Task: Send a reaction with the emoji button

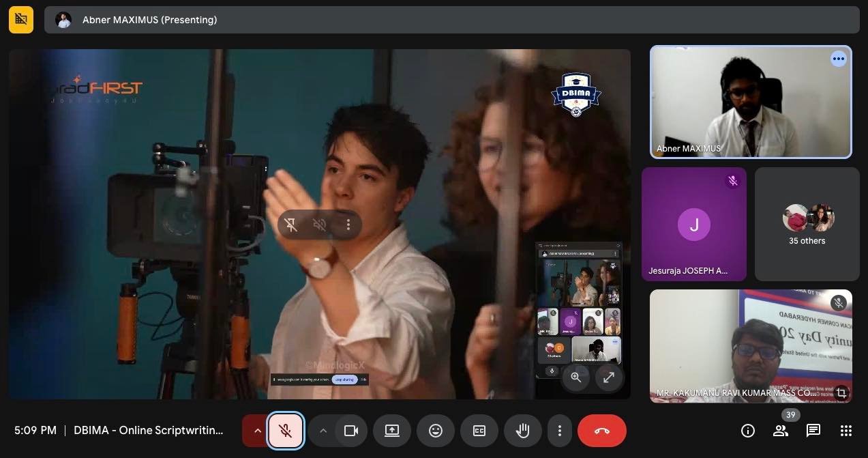Action: 436,431
